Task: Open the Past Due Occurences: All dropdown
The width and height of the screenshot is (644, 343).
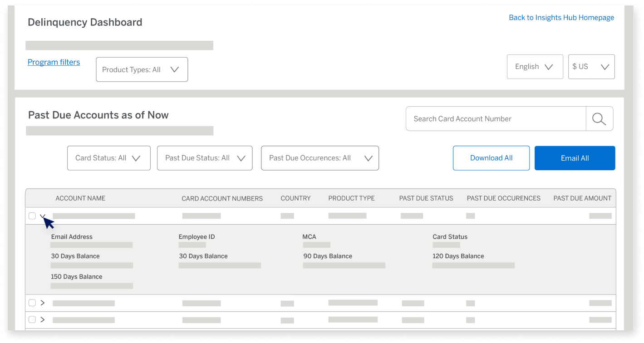Action: pyautogui.click(x=320, y=158)
